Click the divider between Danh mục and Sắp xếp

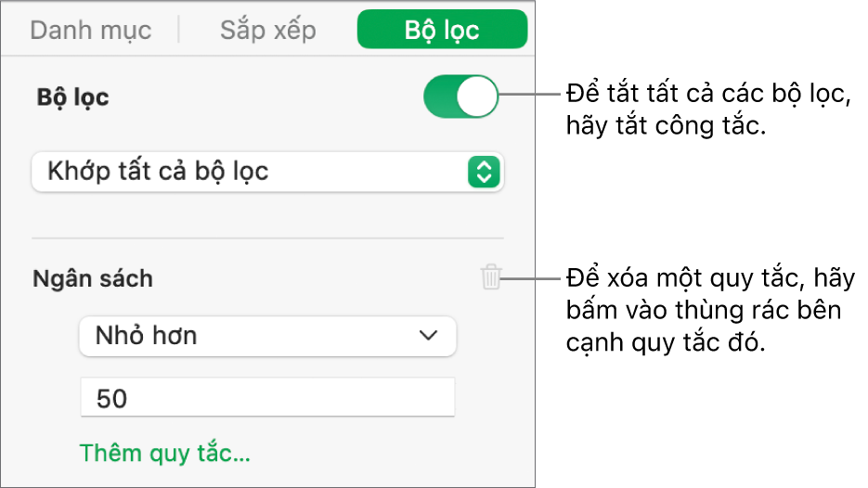pos(179,30)
